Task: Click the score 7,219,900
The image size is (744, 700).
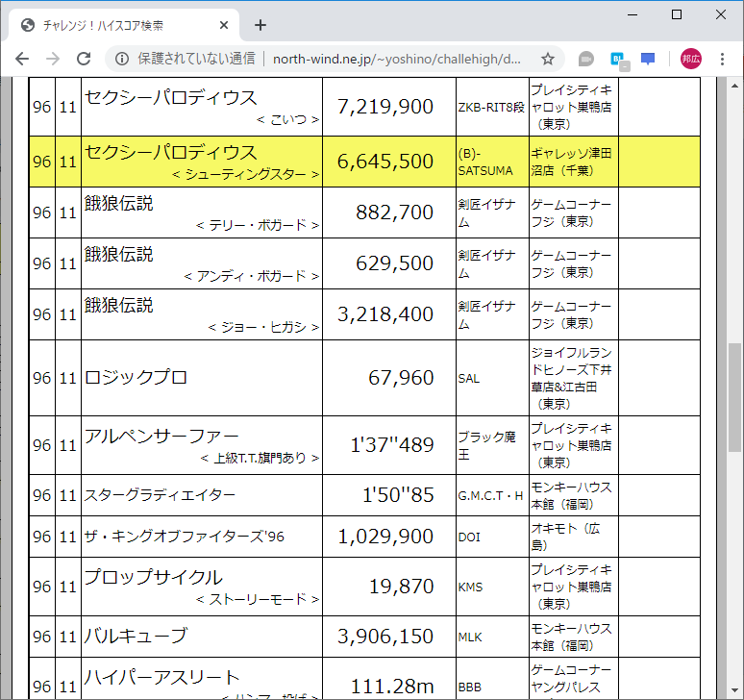Action: point(385,107)
